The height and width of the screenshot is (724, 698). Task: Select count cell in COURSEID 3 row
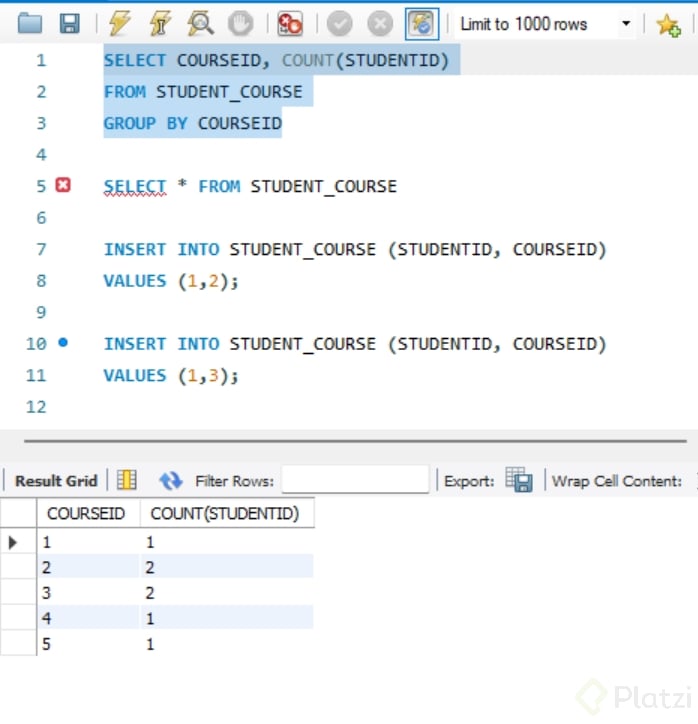[227, 592]
